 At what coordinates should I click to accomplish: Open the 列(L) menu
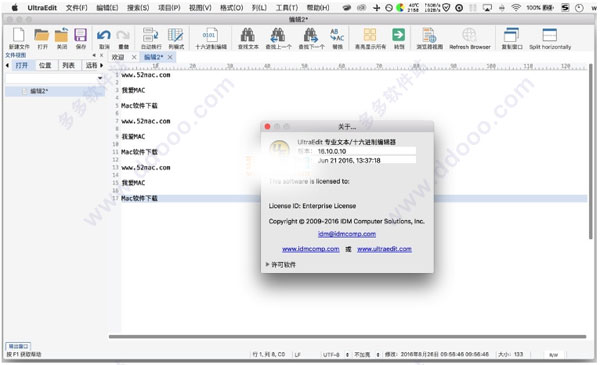tap(259, 8)
